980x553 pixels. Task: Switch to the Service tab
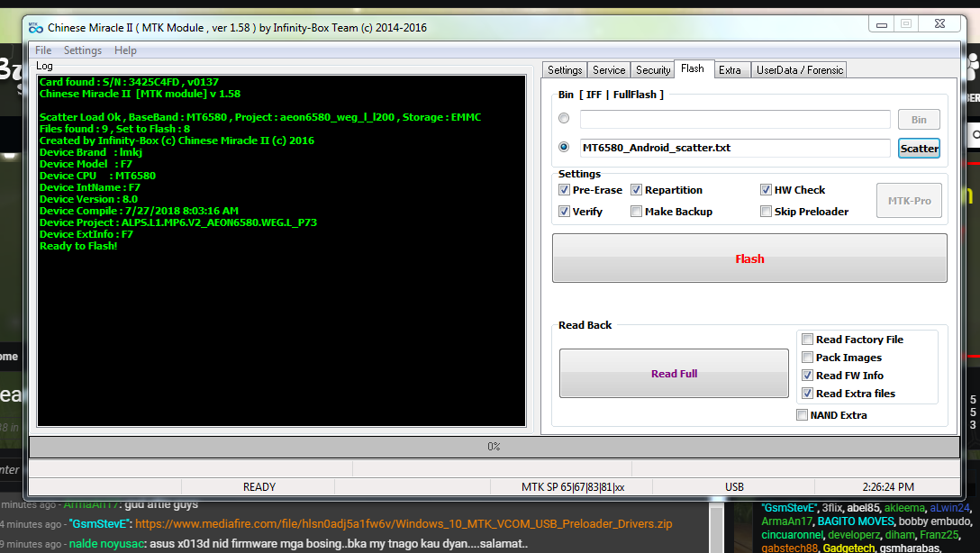[609, 70]
